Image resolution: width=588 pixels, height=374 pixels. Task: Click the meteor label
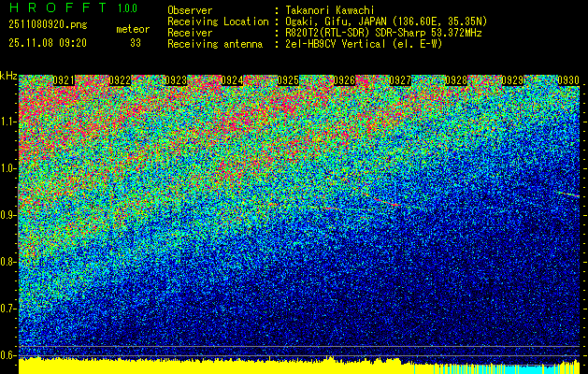click(x=133, y=29)
